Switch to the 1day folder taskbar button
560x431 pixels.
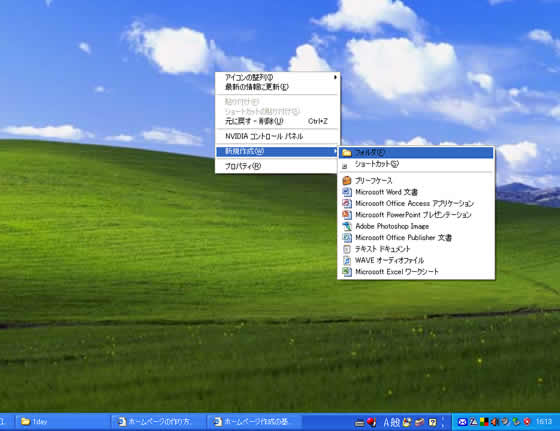62,422
